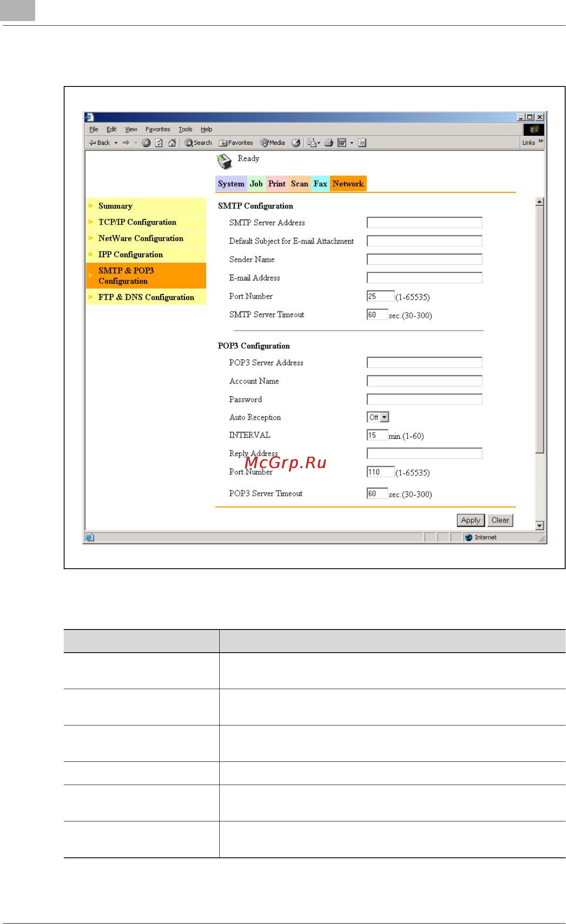Viewport: 566px width, 924px height.
Task: Click the Apply button
Action: click(x=471, y=520)
